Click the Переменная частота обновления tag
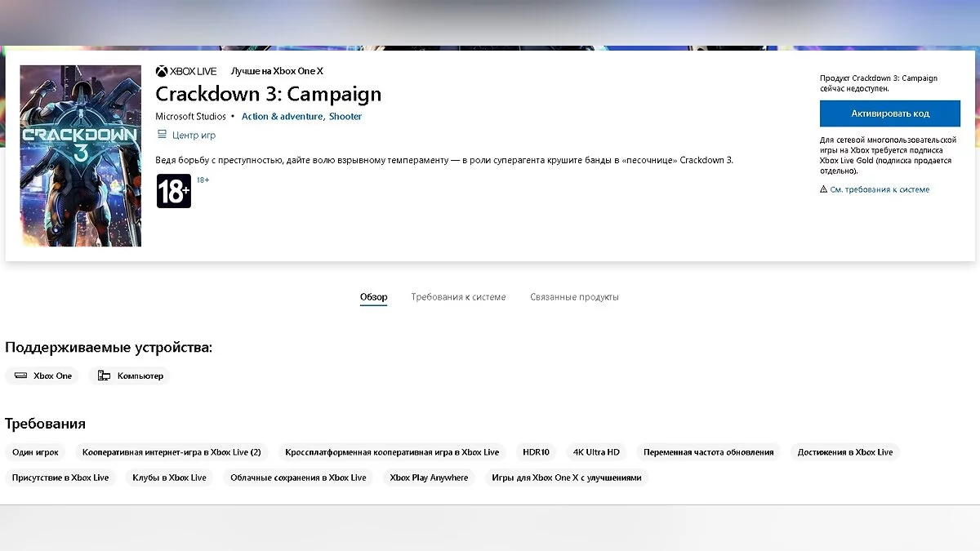The width and height of the screenshot is (980, 551). pyautogui.click(x=709, y=452)
